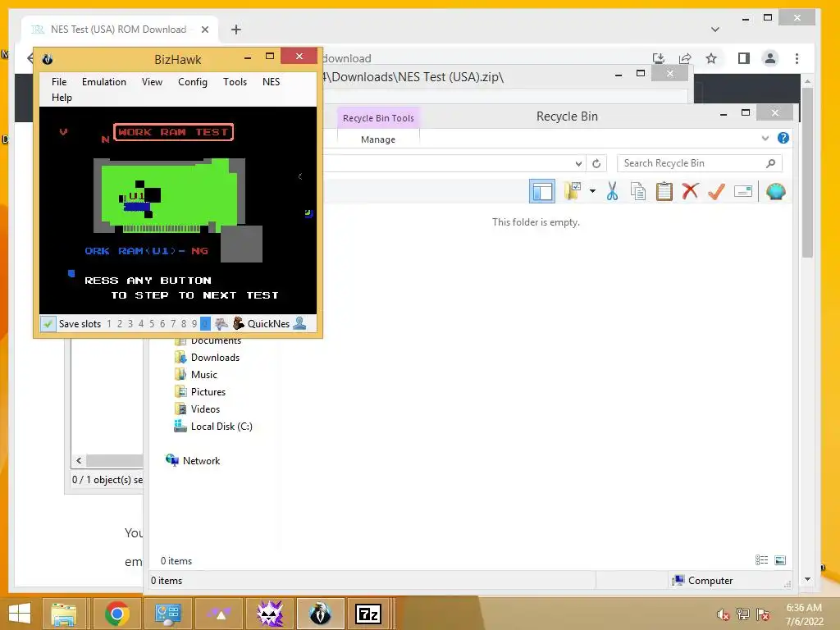Toggle the pane layout icon in toolbar
Screen dimensions: 840x630
[x=542, y=191]
